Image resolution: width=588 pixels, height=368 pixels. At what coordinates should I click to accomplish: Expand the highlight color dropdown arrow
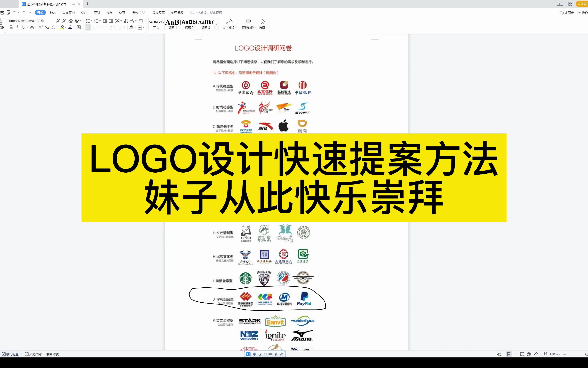coord(65,27)
